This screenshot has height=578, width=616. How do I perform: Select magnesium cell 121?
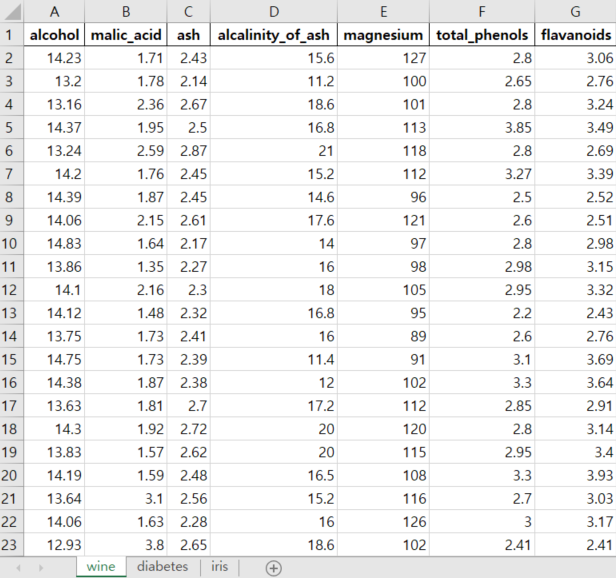tap(383, 220)
